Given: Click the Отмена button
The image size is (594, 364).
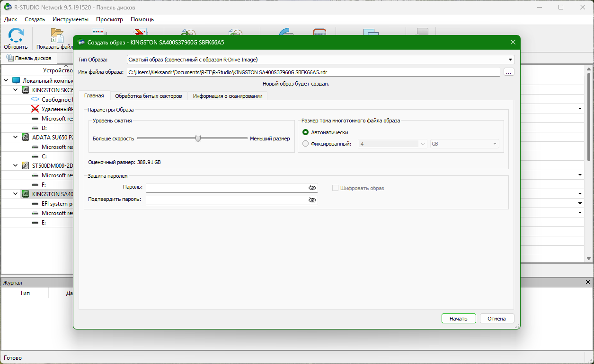Looking at the screenshot, I should [497, 319].
